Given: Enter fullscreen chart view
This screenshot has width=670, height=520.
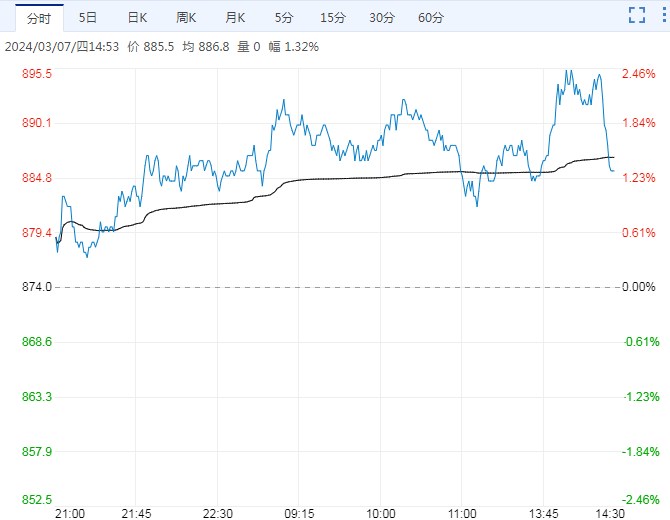Looking at the screenshot, I should pyautogui.click(x=636, y=15).
